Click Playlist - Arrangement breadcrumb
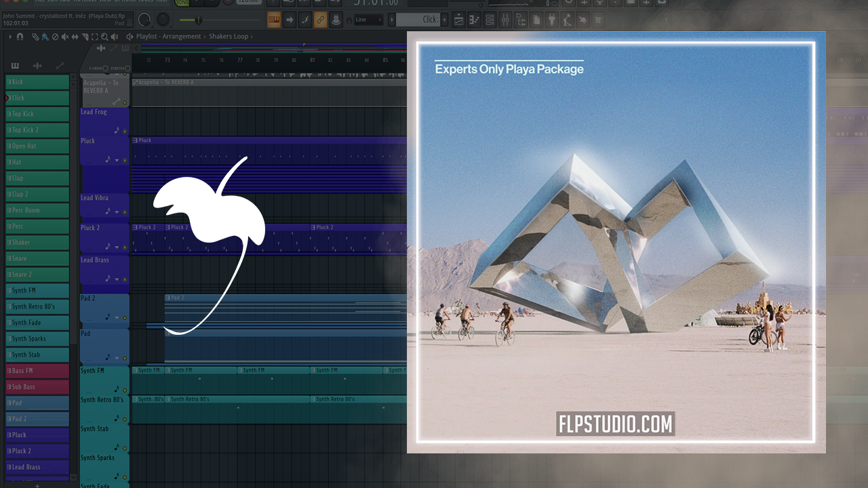 168,37
